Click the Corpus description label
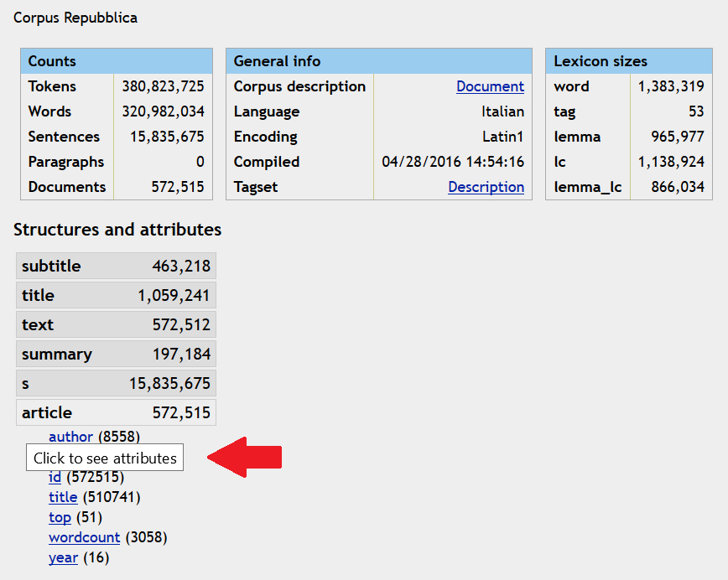Viewport: 728px width, 580px height. [x=299, y=86]
